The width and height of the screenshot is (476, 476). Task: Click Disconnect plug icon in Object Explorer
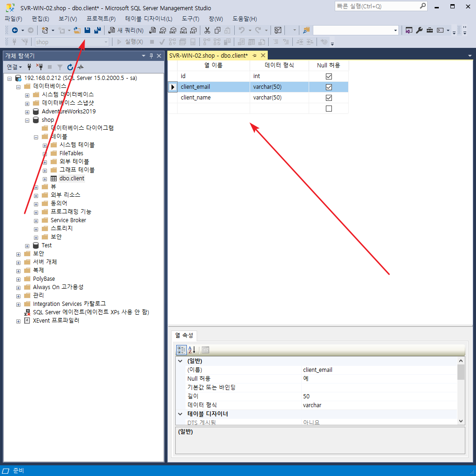(40, 67)
